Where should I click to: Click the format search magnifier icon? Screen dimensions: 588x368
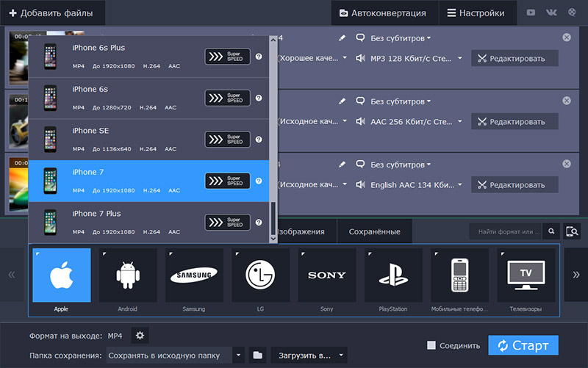click(552, 232)
